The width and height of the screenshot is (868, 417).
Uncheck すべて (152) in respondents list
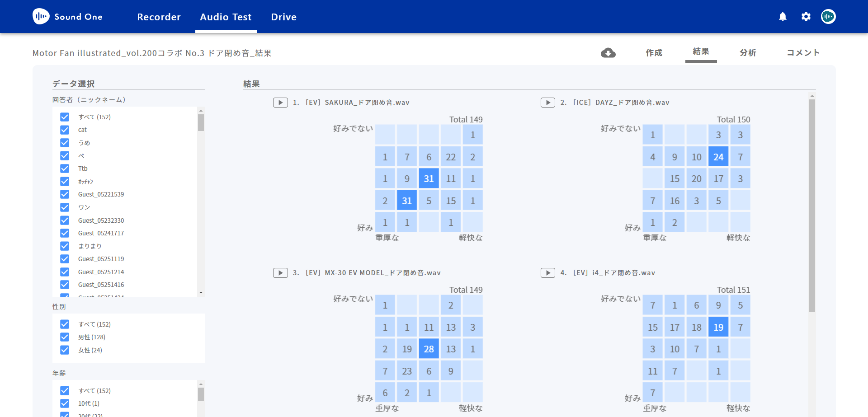click(x=65, y=117)
